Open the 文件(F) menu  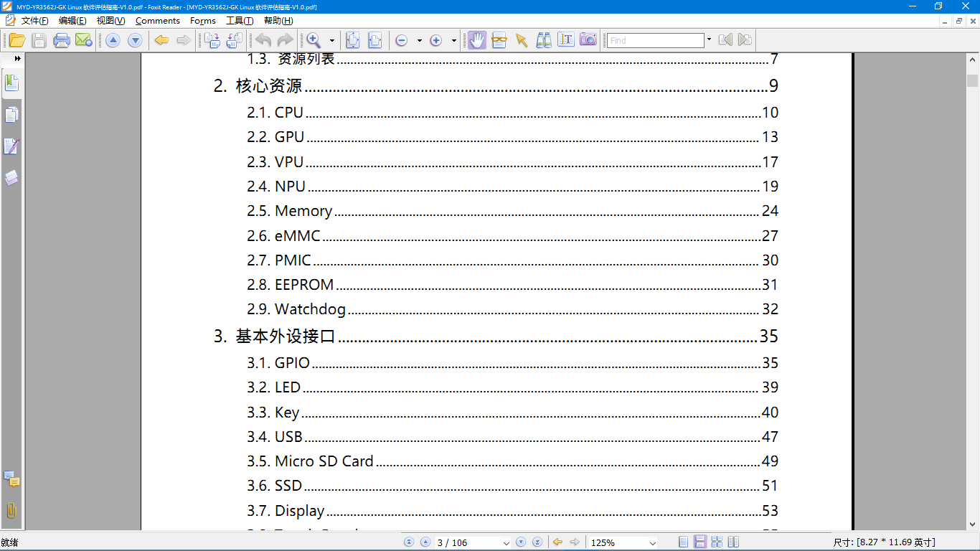pos(35,21)
